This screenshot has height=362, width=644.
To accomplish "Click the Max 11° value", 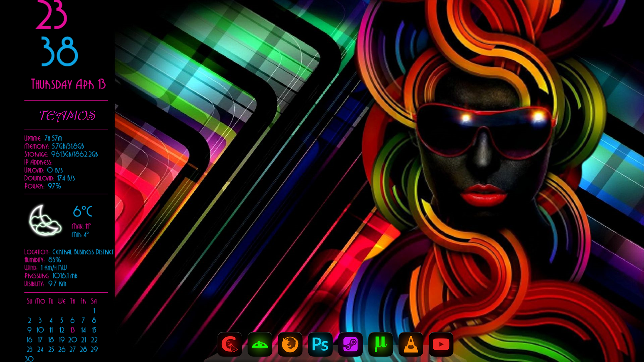I will click(x=81, y=226).
